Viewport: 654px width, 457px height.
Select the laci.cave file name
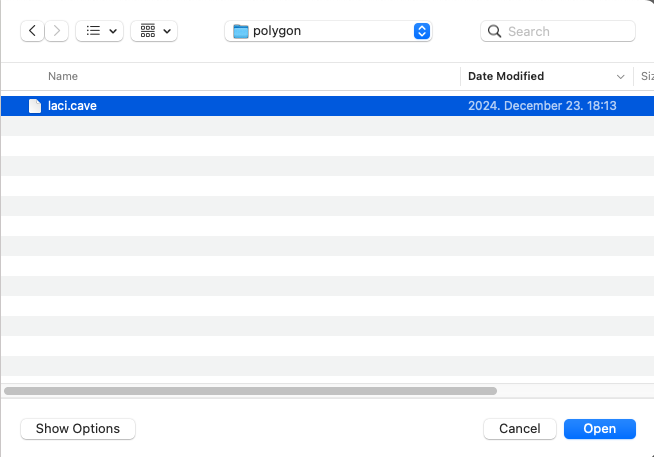pos(72,105)
